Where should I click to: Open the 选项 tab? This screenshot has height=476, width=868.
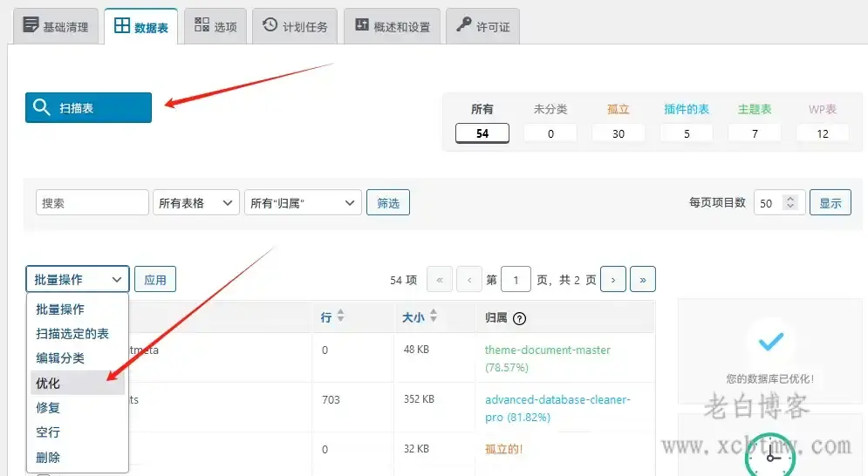coord(215,26)
